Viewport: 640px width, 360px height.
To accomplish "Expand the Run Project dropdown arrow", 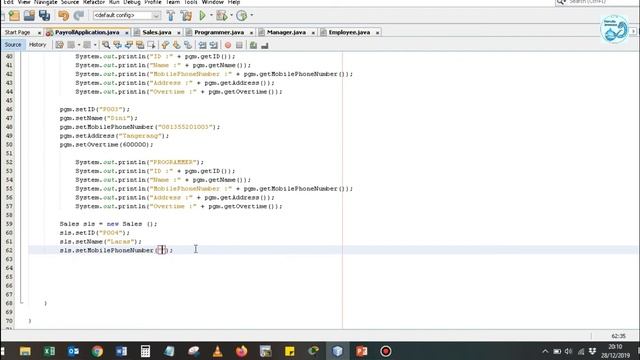I will (x=211, y=16).
